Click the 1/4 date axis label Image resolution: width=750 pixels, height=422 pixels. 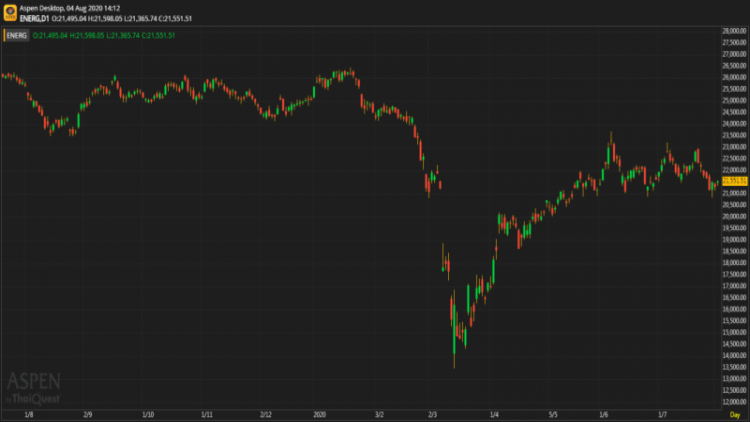click(x=494, y=415)
